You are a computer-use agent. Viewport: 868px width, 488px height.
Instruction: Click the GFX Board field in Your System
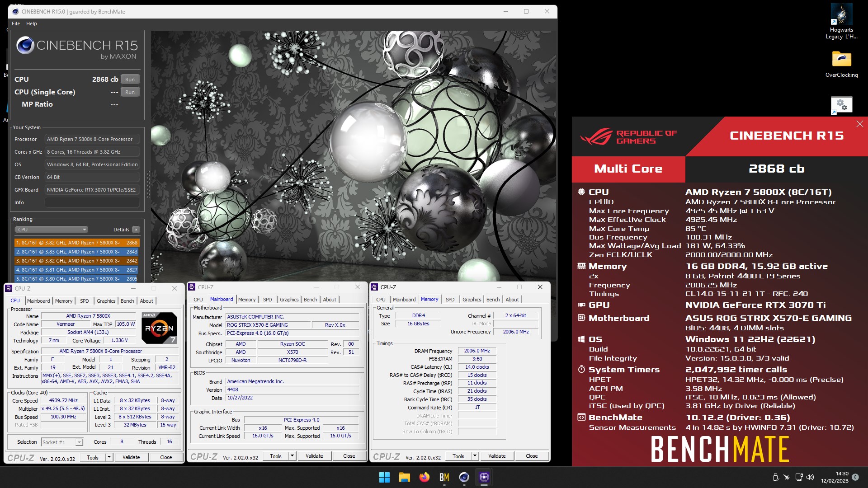92,190
